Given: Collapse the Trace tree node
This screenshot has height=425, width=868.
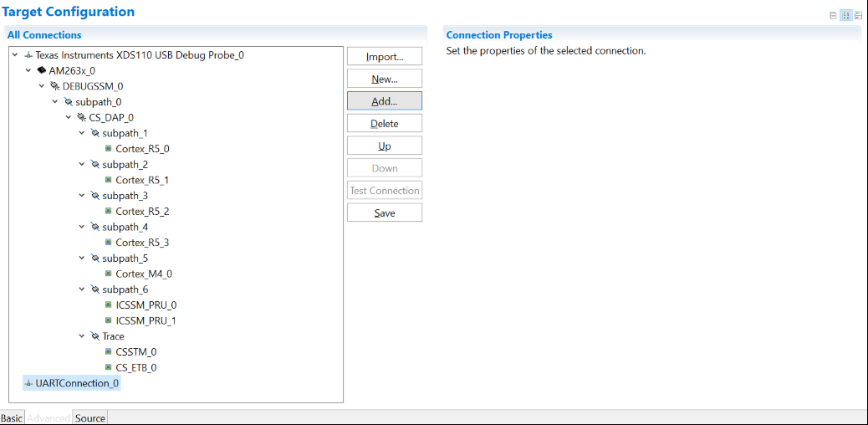Looking at the screenshot, I should coord(82,336).
